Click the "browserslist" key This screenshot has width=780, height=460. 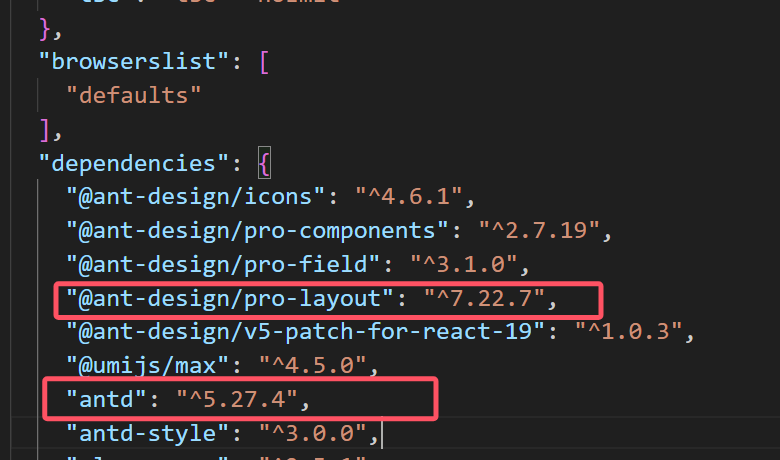pos(134,62)
